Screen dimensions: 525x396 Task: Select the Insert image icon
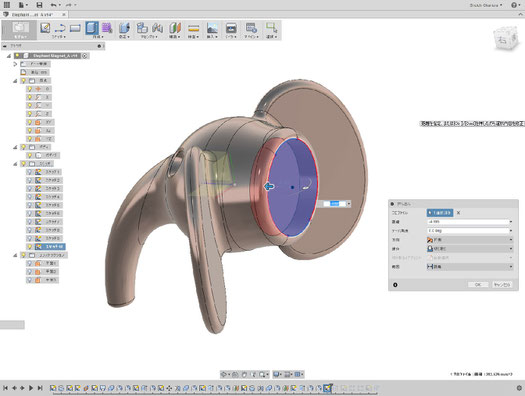pos(212,28)
